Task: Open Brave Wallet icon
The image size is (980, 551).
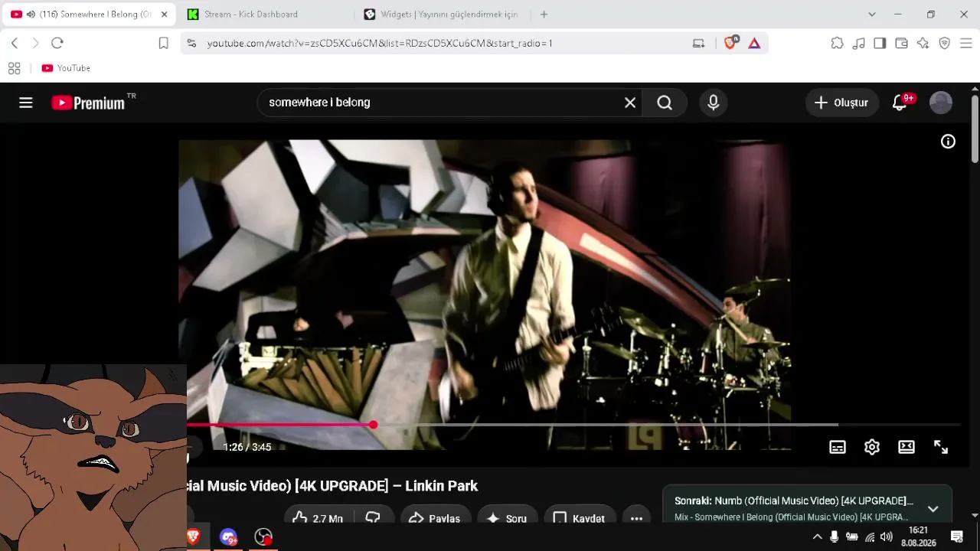Action: tap(901, 44)
